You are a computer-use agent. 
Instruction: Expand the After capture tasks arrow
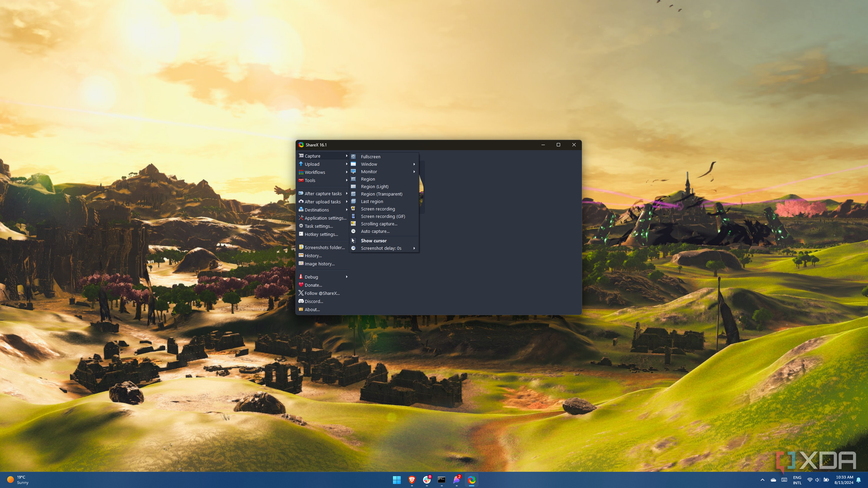pos(347,194)
